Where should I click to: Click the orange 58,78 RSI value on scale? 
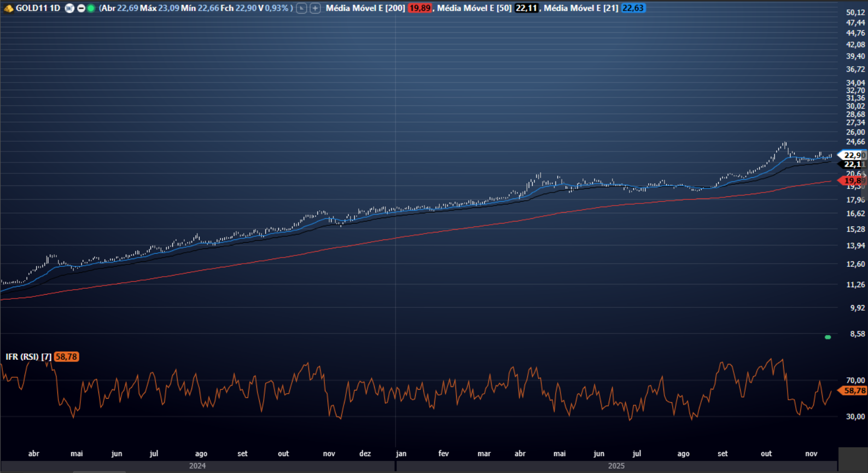tap(854, 390)
